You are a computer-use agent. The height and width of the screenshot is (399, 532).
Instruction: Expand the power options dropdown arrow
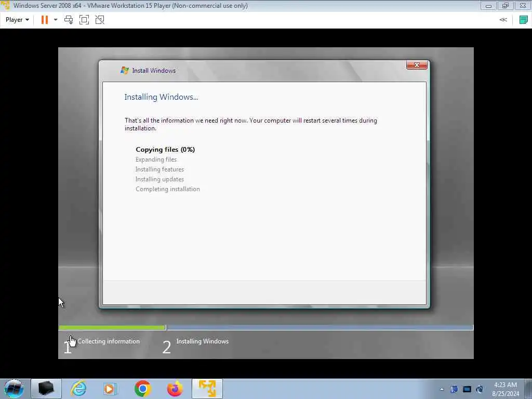pyautogui.click(x=56, y=20)
